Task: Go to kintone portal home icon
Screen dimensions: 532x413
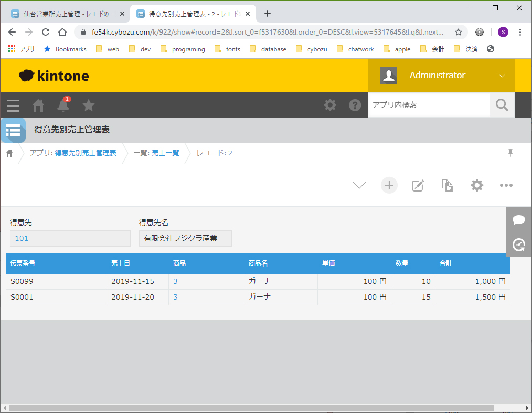Action: pos(38,105)
